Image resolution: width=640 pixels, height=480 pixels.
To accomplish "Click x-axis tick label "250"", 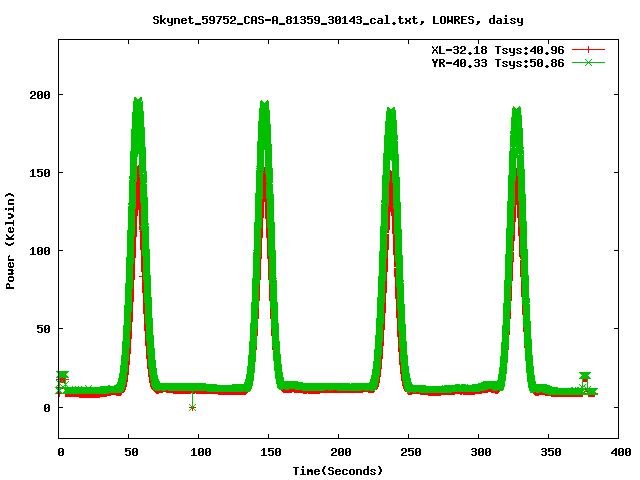I will [x=411, y=452].
